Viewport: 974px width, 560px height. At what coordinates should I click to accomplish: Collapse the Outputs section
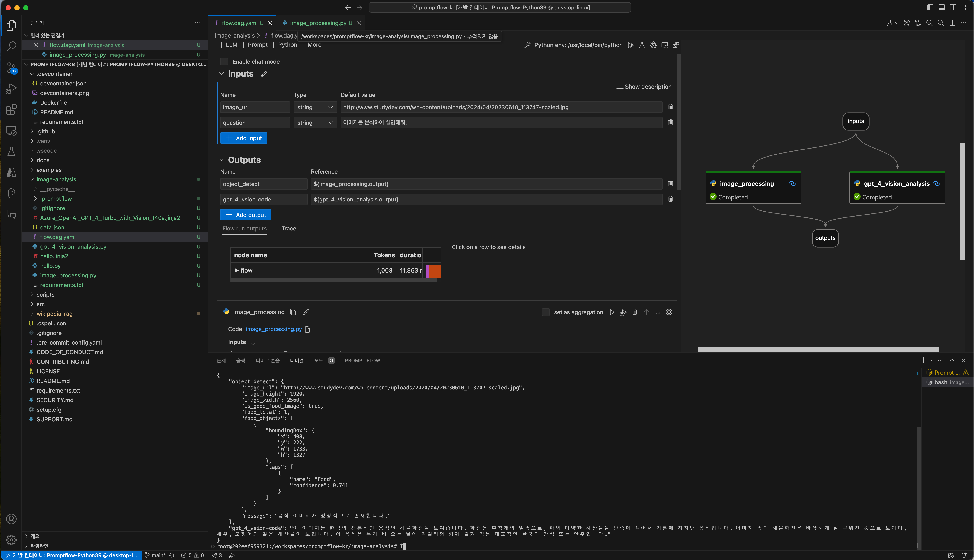coord(222,160)
